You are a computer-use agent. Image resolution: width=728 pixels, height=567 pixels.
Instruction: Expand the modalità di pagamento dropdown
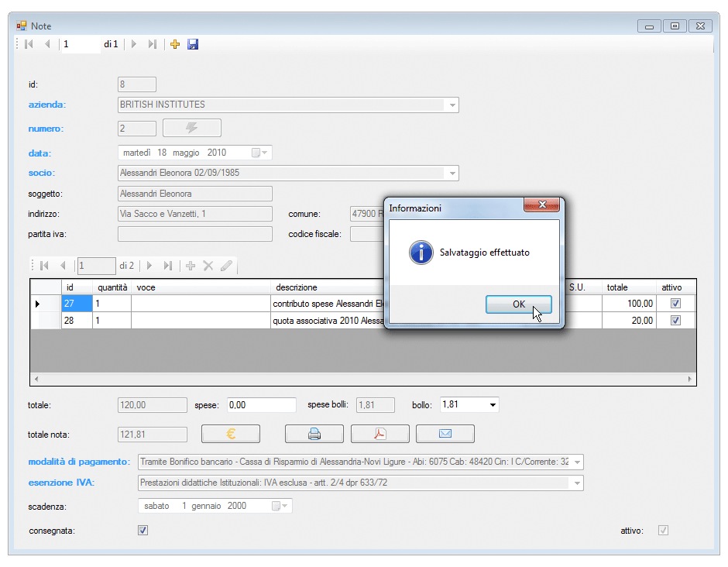coord(577,462)
